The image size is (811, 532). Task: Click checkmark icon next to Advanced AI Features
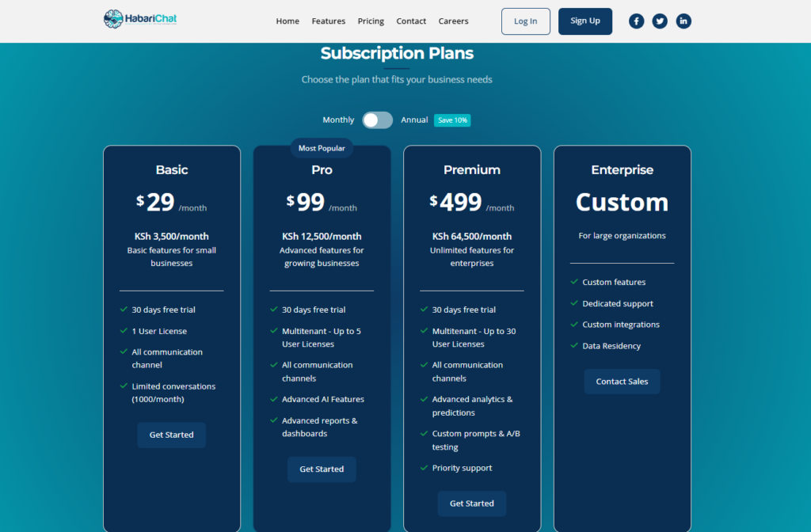pyautogui.click(x=274, y=399)
